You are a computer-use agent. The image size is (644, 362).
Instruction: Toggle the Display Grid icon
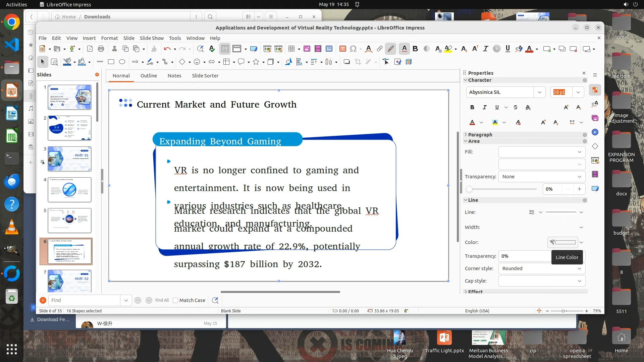[x=225, y=49]
